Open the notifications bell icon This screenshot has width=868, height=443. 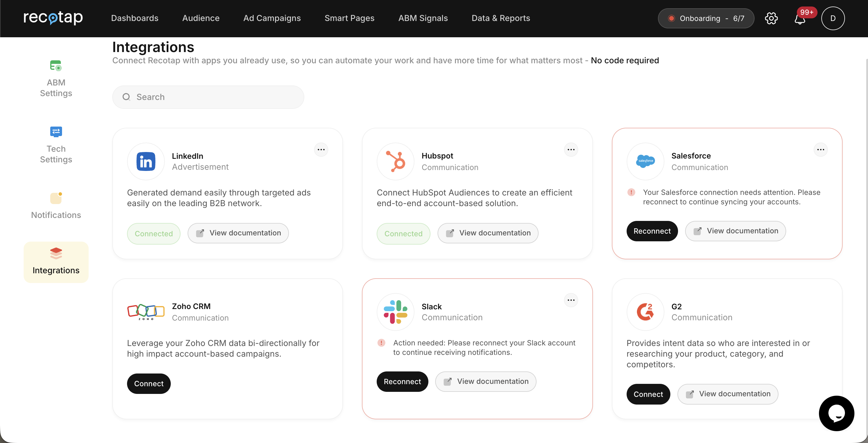[800, 19]
